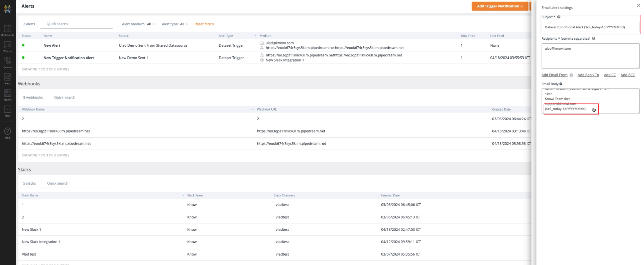The image size is (644, 265).
Task: Click the Email Body help icon
Action: [561, 84]
